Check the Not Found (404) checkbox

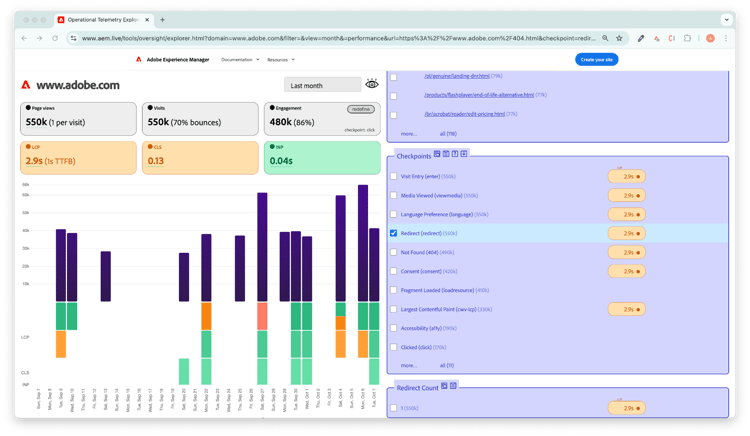(x=394, y=252)
